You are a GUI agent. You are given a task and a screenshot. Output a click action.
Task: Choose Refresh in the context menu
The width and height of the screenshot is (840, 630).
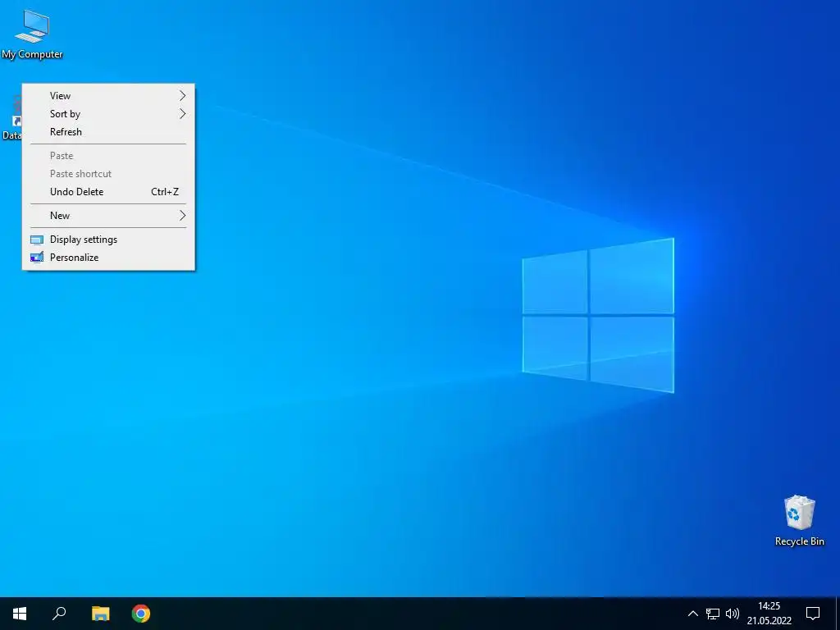(108, 132)
